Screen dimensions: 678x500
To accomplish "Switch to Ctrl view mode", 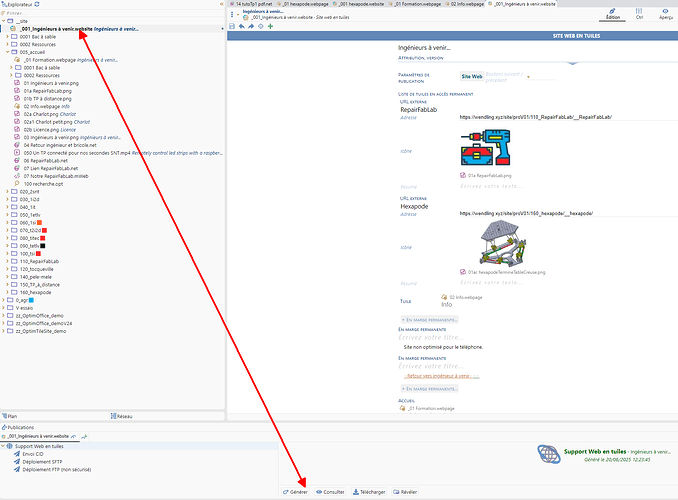I will [x=639, y=14].
